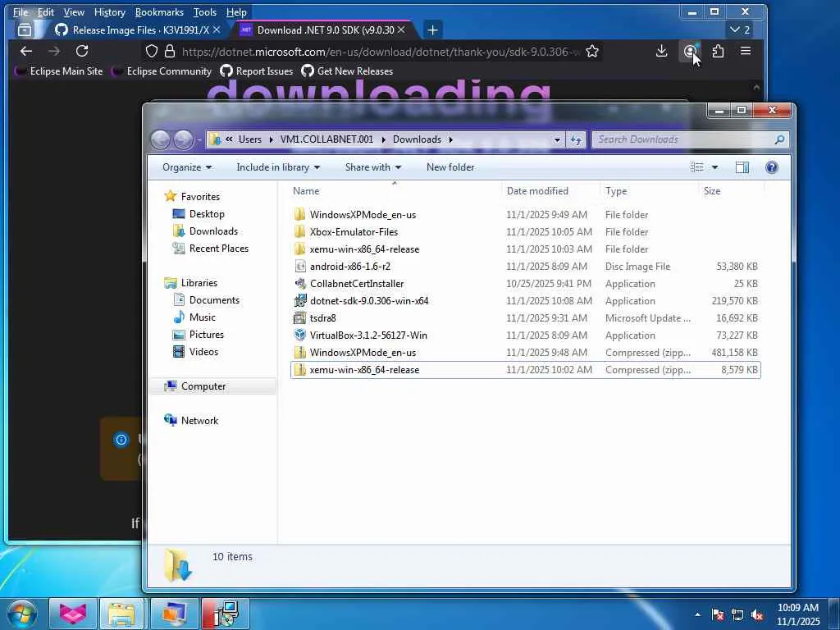This screenshot has height=630, width=840.
Task: Bookmark this page with the star icon
Action: pos(592,52)
